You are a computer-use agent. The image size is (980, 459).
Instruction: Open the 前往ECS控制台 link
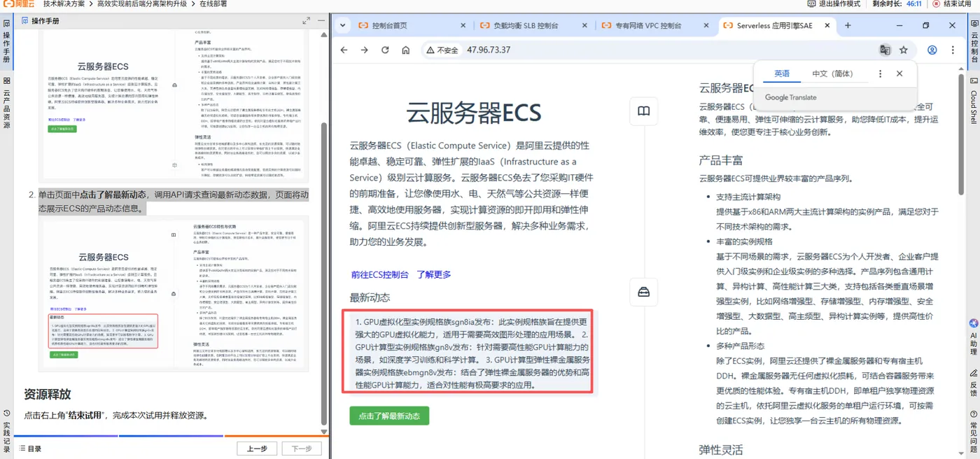tap(380, 275)
